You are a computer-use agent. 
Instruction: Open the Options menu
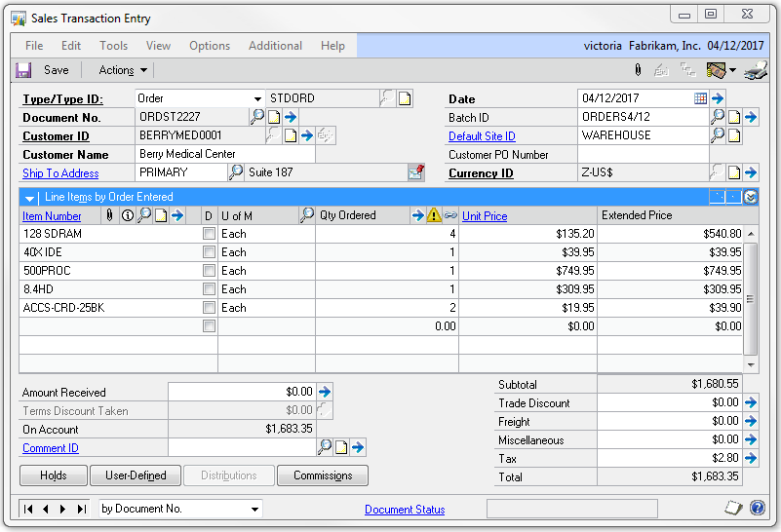[x=210, y=46]
